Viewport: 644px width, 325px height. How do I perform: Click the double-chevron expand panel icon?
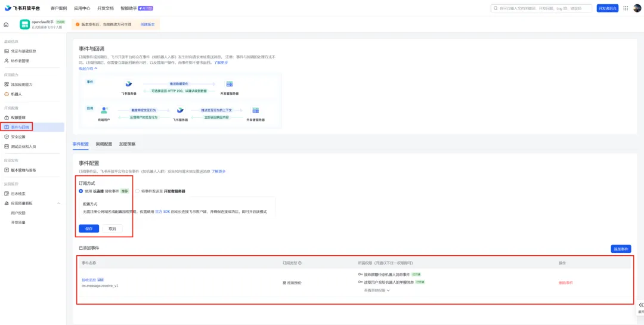pos(641,305)
